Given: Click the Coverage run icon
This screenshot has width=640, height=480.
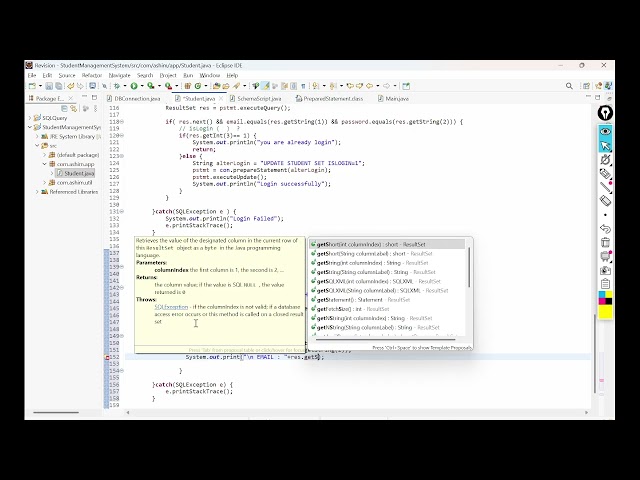Looking at the screenshot, I should [x=150, y=86].
